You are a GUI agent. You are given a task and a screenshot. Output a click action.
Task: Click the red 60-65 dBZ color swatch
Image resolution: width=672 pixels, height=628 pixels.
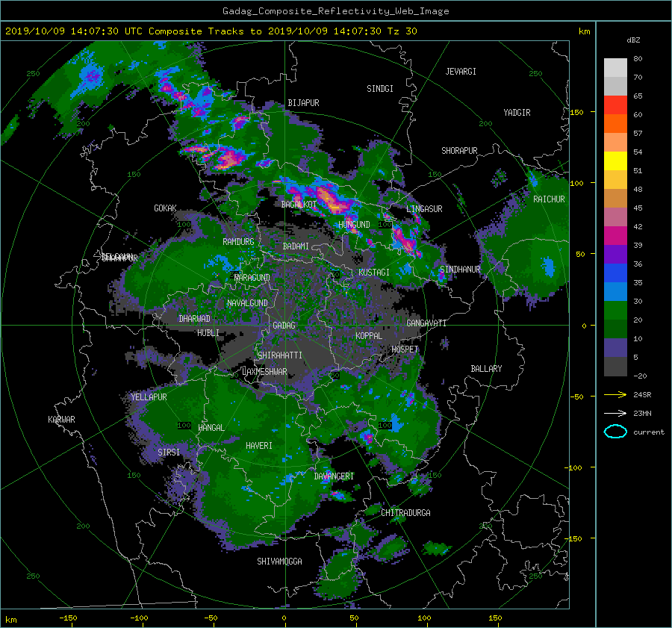[x=615, y=105]
